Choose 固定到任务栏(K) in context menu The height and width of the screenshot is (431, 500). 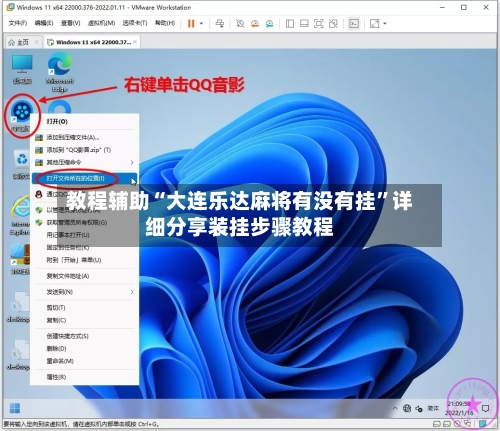pos(84,247)
